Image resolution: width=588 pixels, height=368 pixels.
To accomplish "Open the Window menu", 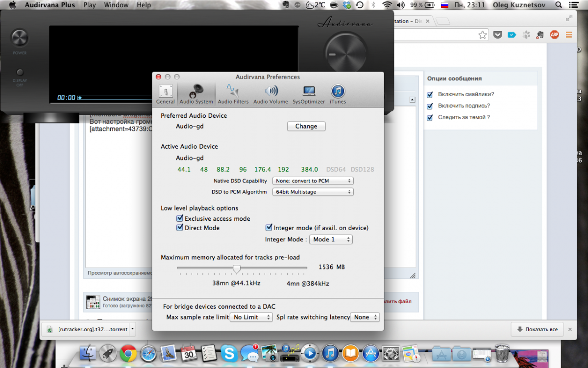I will coord(117,5).
